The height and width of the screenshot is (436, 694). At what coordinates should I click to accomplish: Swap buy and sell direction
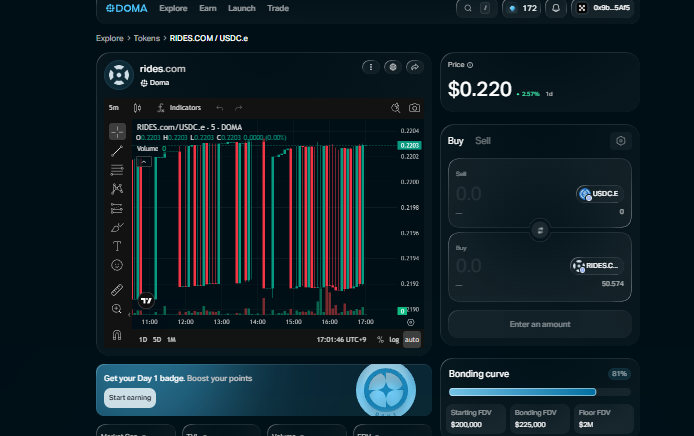pyautogui.click(x=540, y=230)
